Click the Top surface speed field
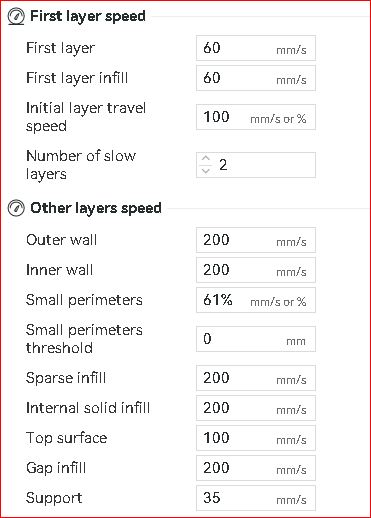Viewport: 371px width, 518px height. [256, 438]
